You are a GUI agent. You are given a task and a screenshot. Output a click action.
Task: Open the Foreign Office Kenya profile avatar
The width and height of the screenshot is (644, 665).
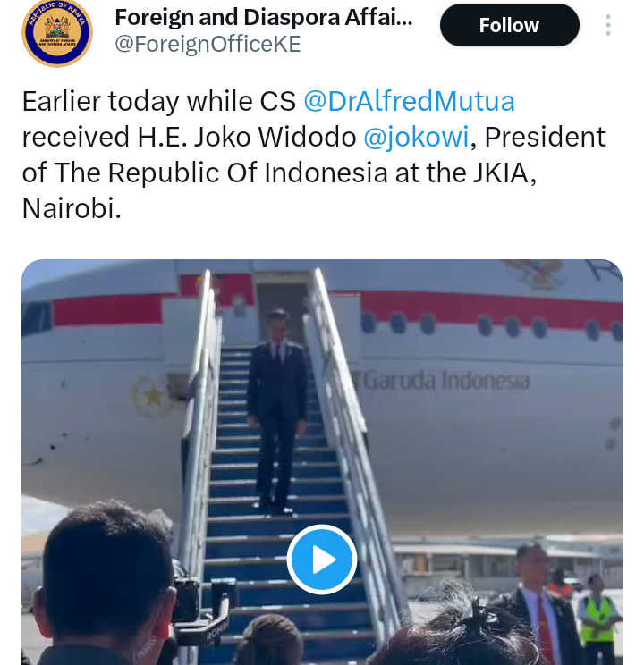point(57,32)
